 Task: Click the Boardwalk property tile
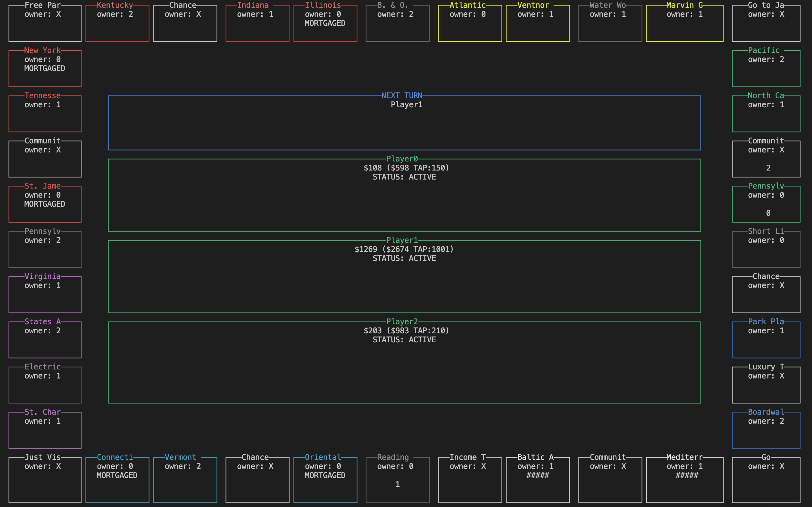click(x=766, y=430)
